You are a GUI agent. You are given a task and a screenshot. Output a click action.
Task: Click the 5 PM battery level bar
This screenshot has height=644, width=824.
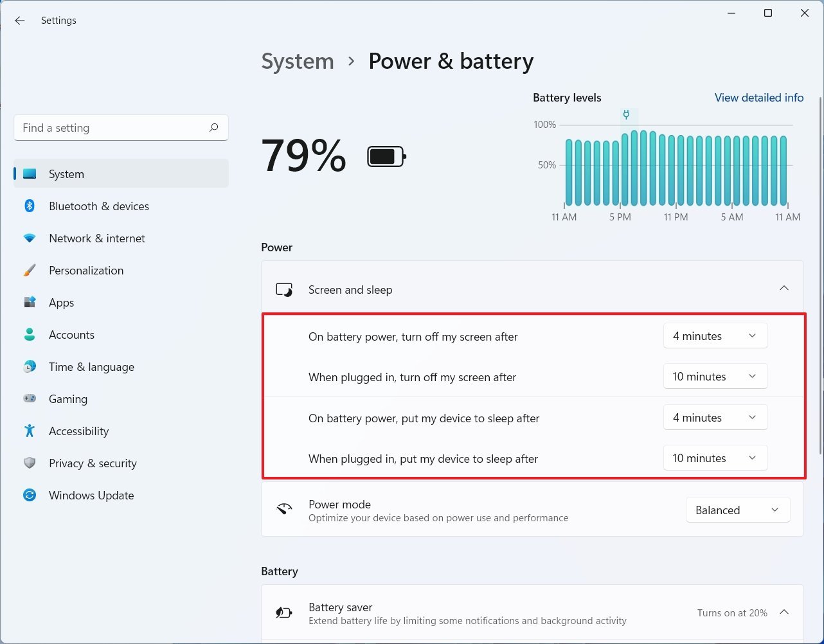pos(620,174)
